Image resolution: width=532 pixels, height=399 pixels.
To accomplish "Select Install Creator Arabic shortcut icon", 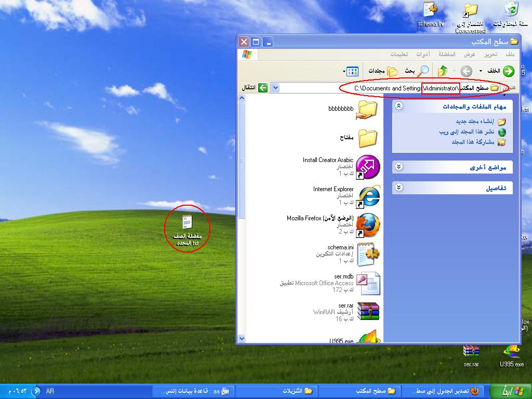I will tap(368, 167).
